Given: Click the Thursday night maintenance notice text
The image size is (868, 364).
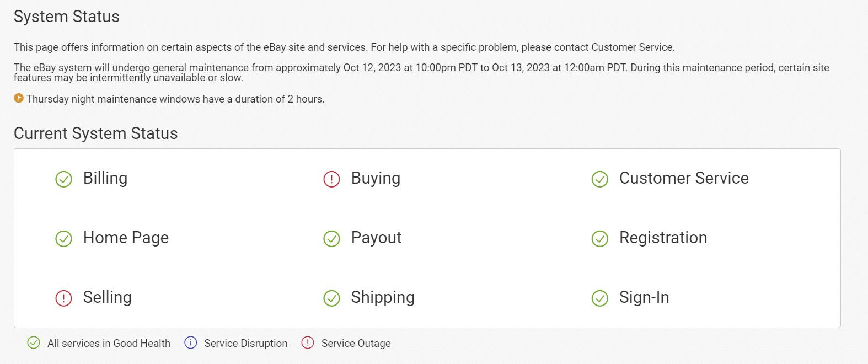Looking at the screenshot, I should (x=175, y=99).
